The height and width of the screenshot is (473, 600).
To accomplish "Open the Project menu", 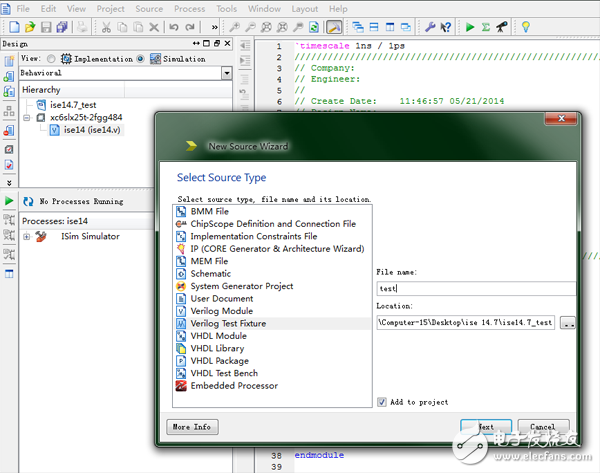I will [110, 8].
